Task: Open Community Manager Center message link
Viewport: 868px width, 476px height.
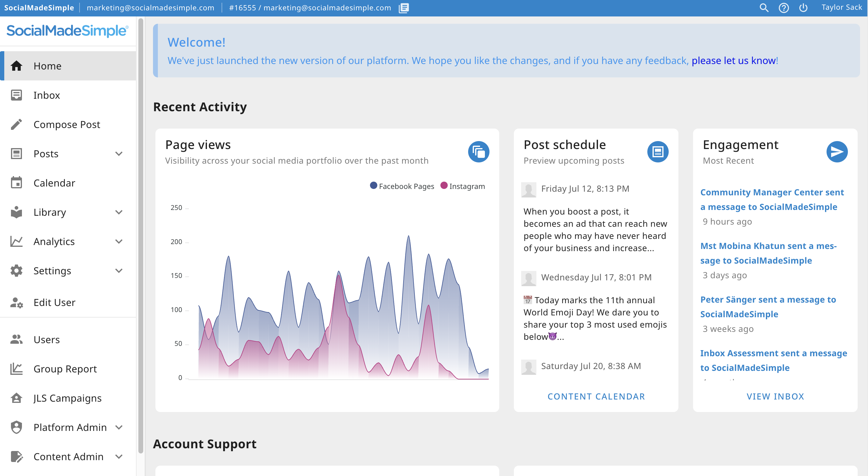Action: 772,199
